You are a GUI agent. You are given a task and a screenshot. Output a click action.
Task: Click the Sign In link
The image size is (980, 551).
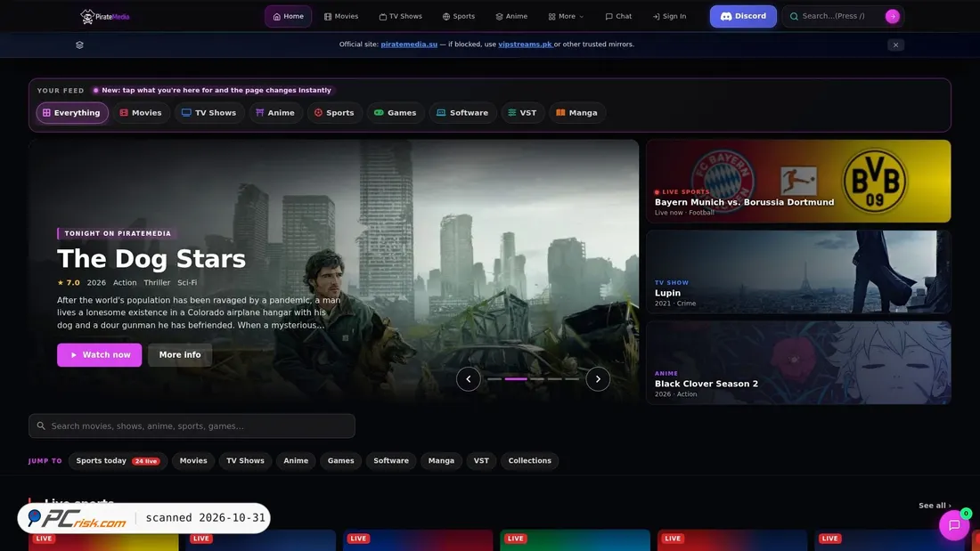click(669, 16)
